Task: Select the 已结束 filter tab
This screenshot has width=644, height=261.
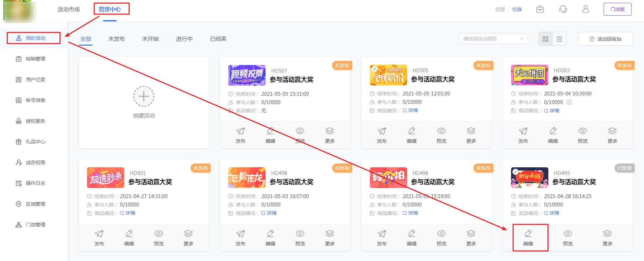Action: coord(218,39)
